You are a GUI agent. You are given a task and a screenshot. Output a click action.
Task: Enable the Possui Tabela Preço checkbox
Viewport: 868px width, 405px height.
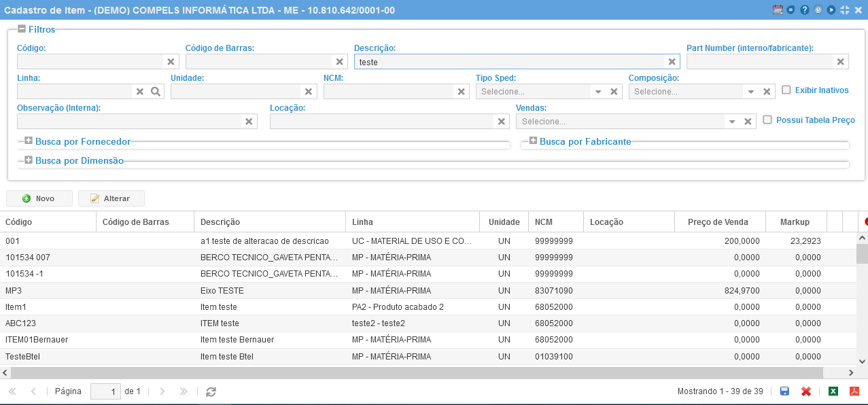[x=767, y=120]
